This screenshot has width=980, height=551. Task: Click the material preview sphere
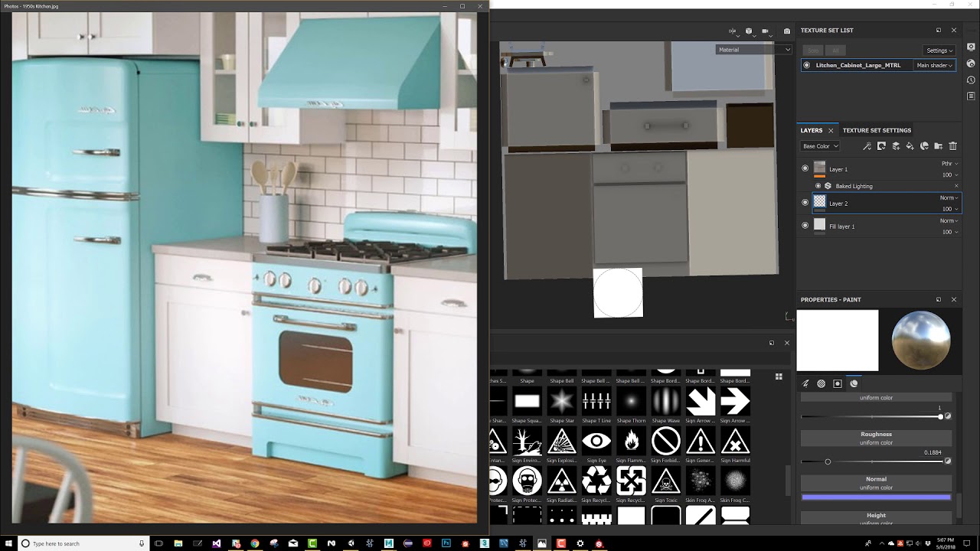(921, 341)
